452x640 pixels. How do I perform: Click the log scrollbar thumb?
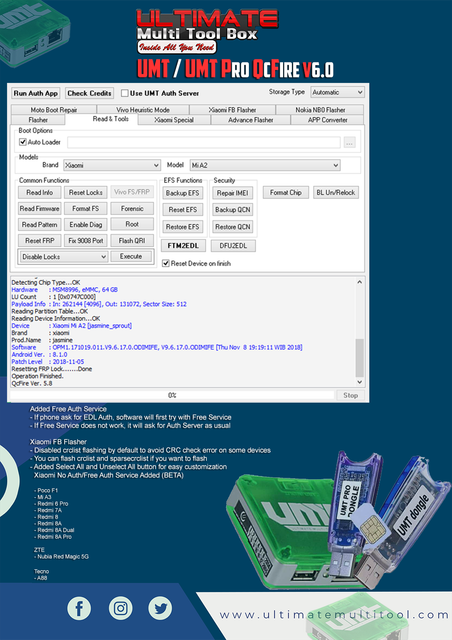(x=359, y=358)
